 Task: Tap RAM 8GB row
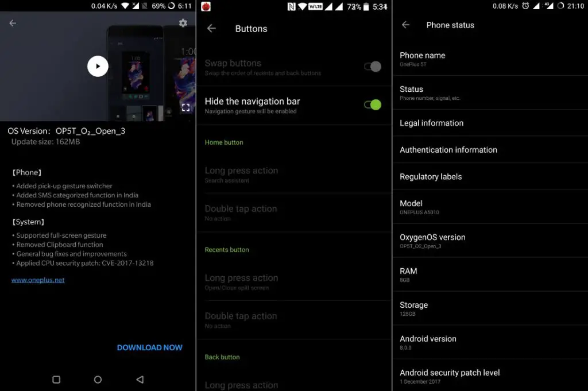point(490,274)
